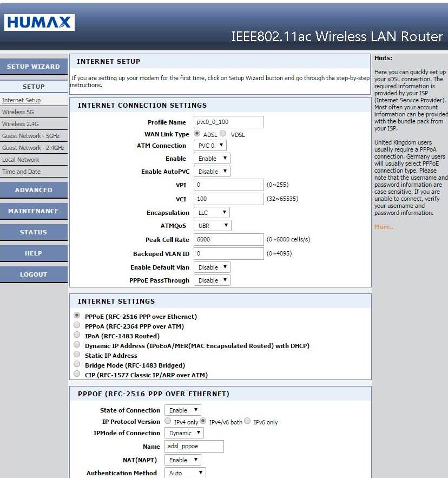Click the Peak Cell Rate field
Viewport: 448px width, 478px height.
[228, 239]
